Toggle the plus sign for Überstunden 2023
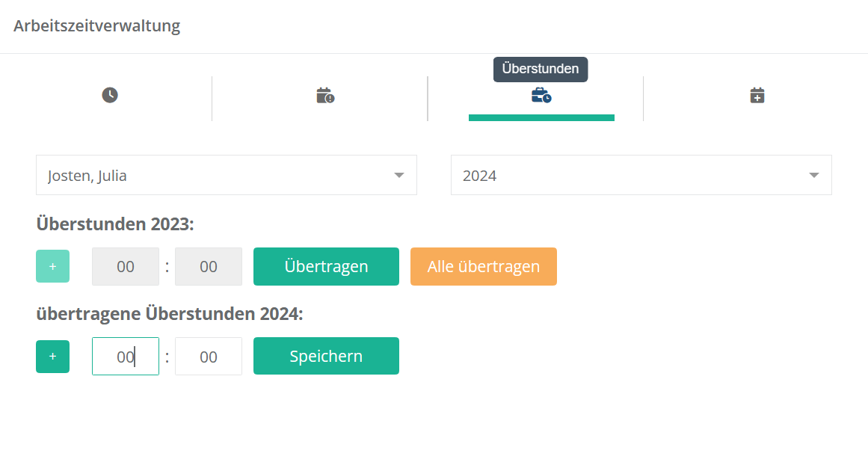This screenshot has height=474, width=868. [x=52, y=266]
